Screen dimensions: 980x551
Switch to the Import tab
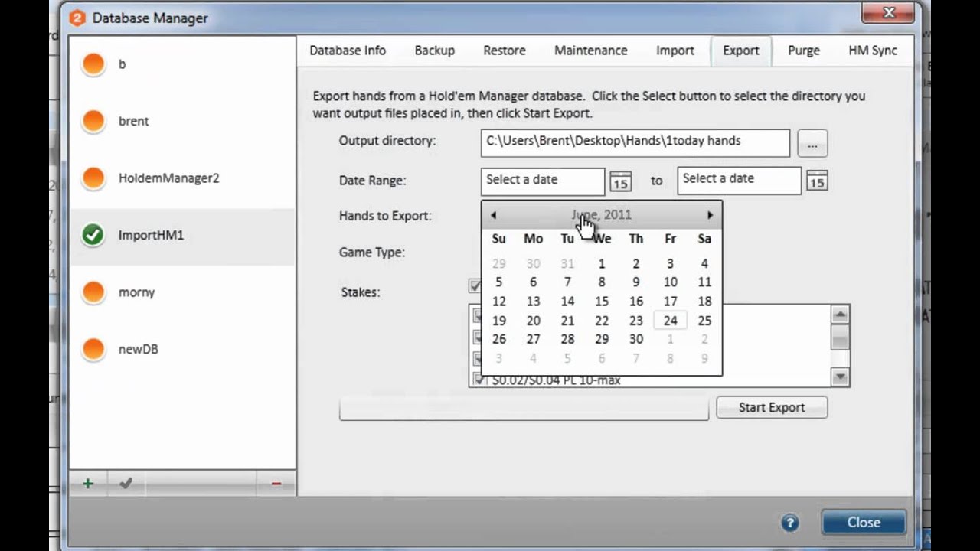(675, 51)
